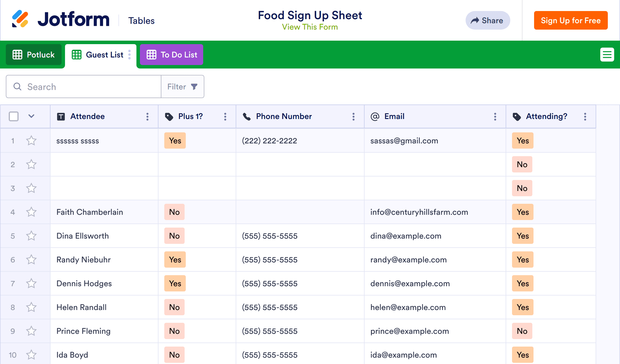The width and height of the screenshot is (620, 364).
Task: Open Email column three-dot menu
Action: point(495,117)
